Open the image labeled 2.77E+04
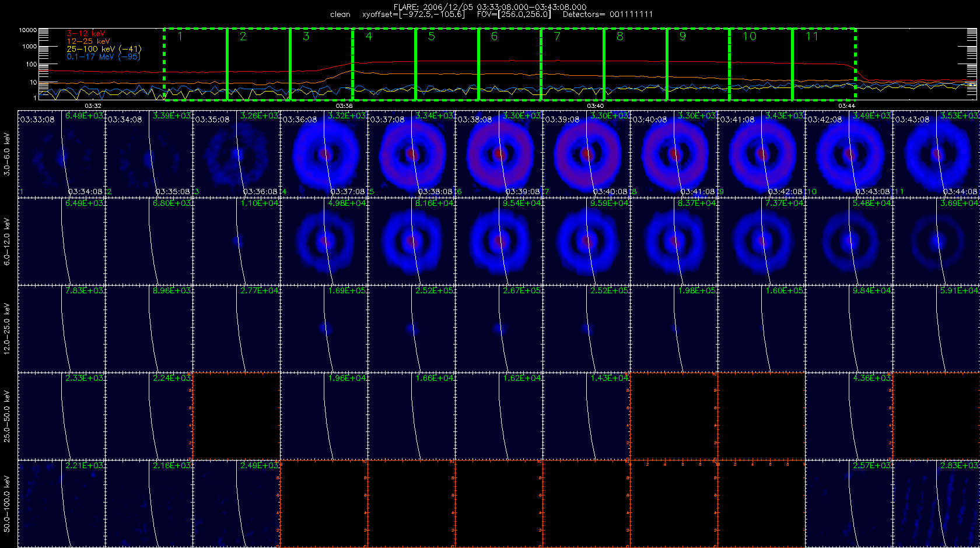The height and width of the screenshot is (548, 980). tap(236, 329)
